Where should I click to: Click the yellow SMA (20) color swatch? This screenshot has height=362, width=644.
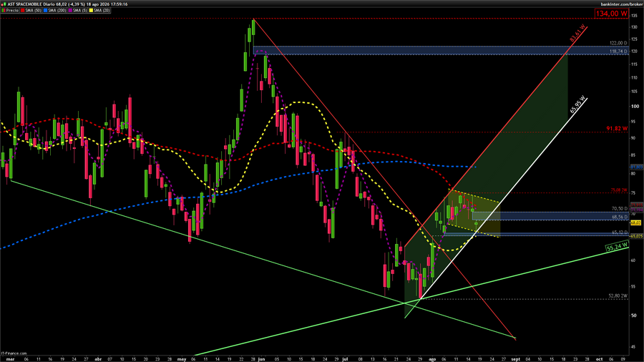[x=91, y=10]
